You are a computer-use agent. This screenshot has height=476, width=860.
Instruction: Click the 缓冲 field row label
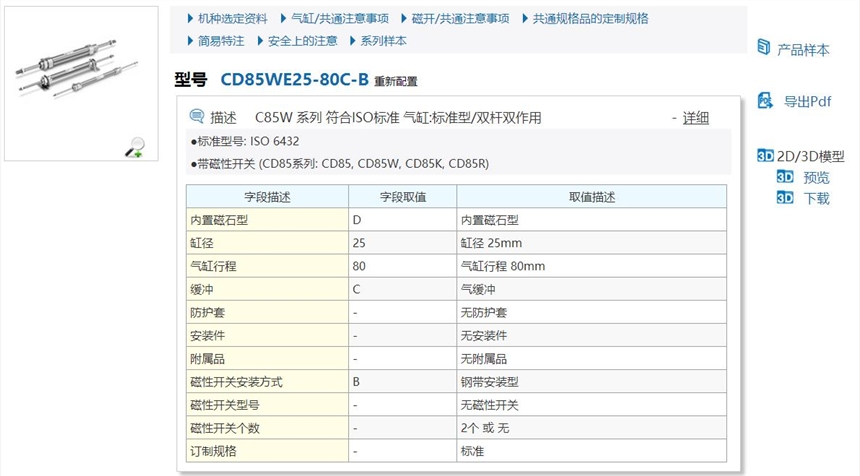[x=267, y=289]
